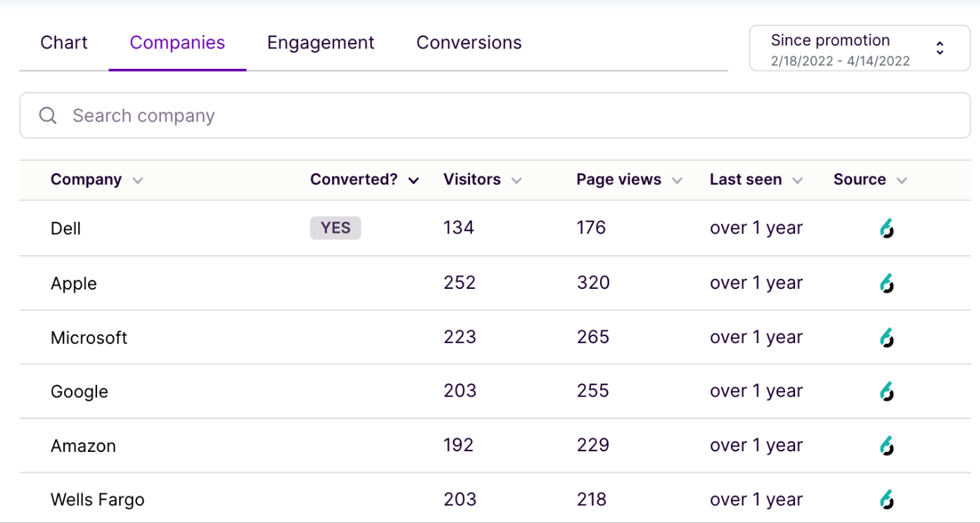Screen dimensions: 980x523
Task: Click the source icon in the Google row
Action: tap(887, 392)
